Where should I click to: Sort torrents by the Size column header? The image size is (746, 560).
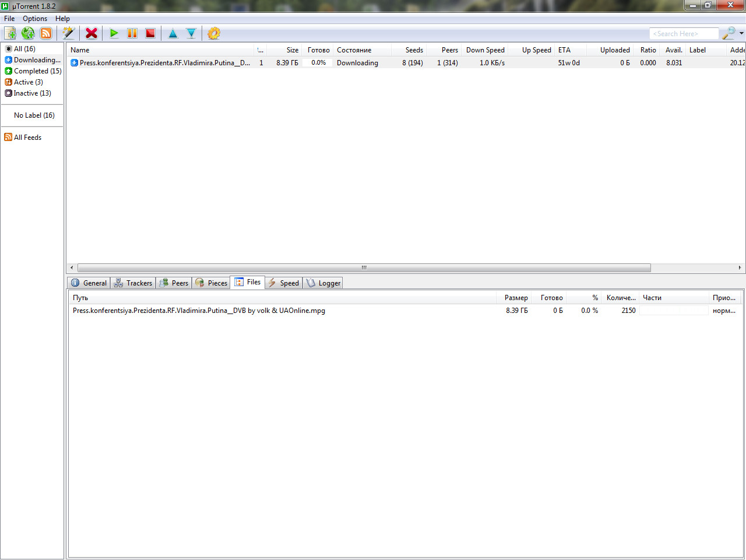tap(284, 50)
